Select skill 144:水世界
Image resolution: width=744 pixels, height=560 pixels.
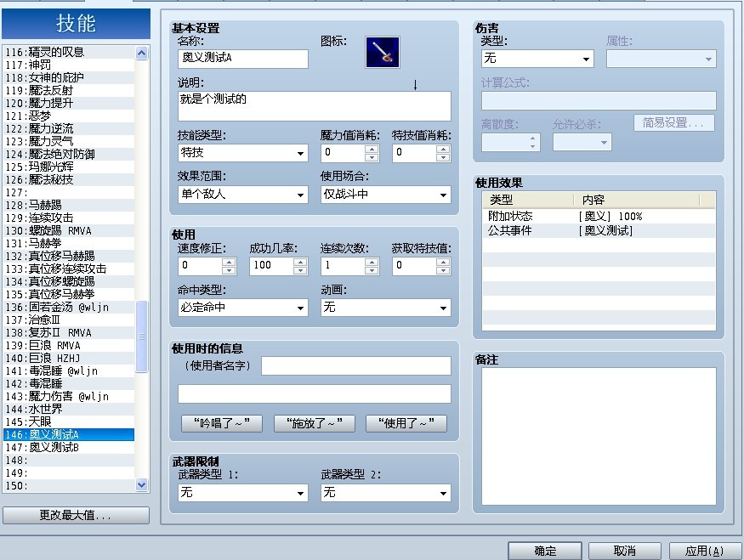coord(69,410)
